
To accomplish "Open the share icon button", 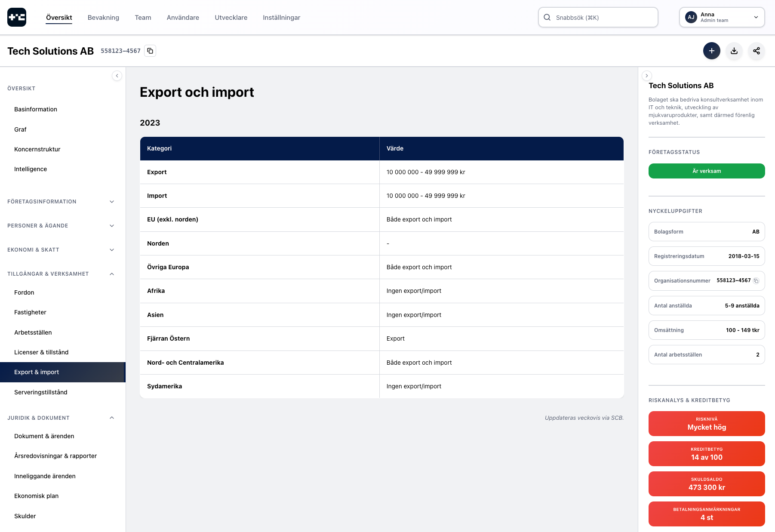I will coord(756,51).
